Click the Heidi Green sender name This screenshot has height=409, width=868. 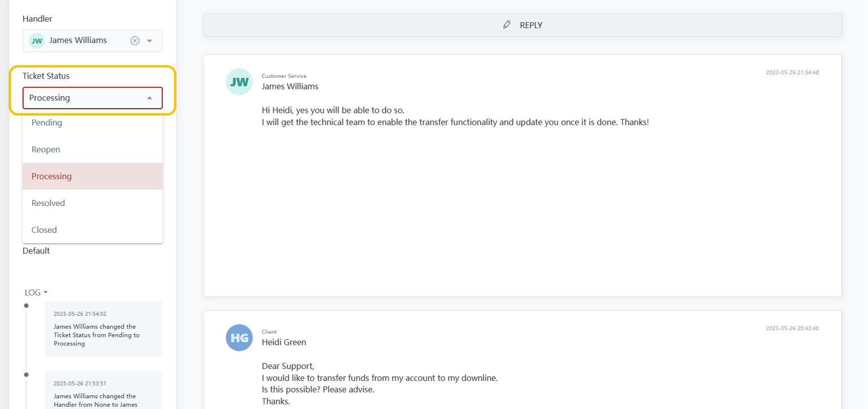(x=284, y=342)
